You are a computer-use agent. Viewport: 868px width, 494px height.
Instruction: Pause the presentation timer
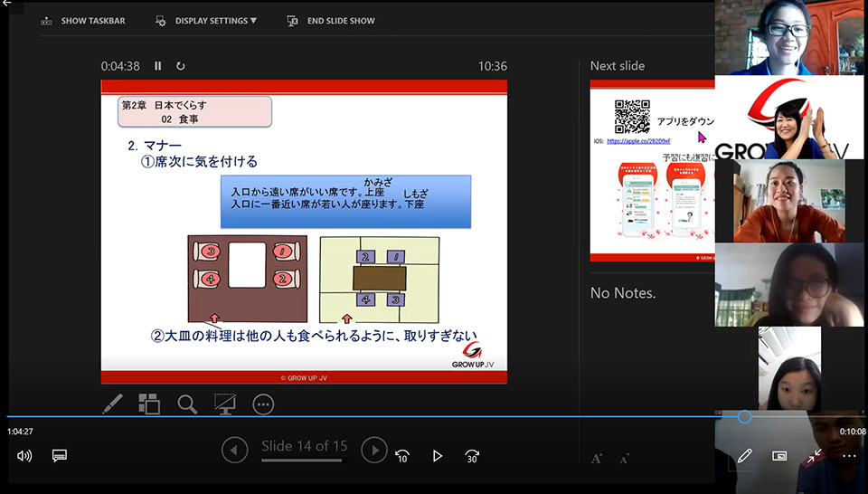(157, 66)
